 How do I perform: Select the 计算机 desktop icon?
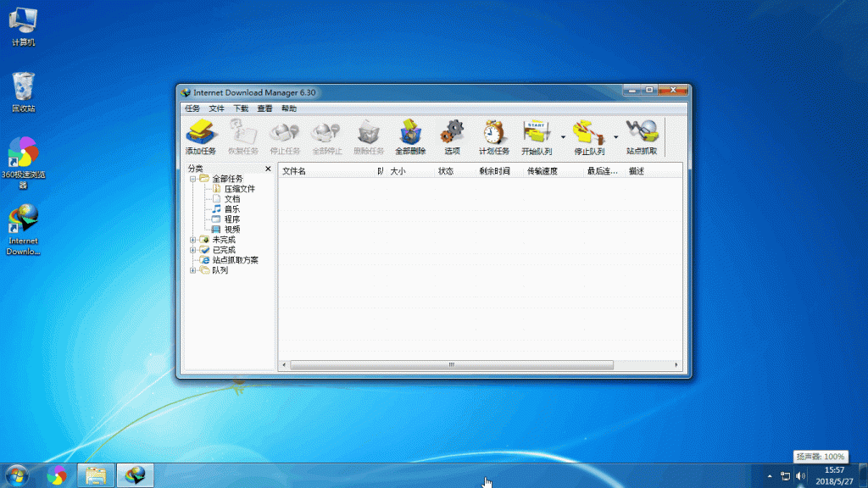(23, 26)
